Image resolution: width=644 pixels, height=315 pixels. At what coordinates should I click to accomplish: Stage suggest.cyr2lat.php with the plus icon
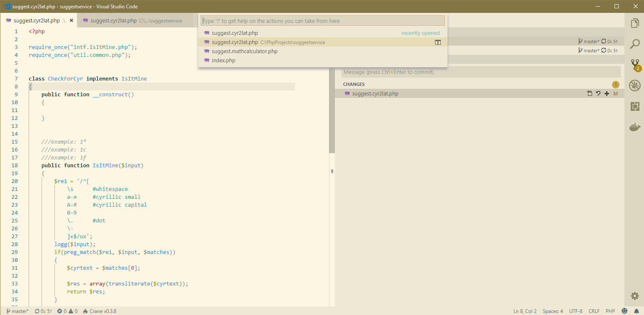tap(607, 93)
